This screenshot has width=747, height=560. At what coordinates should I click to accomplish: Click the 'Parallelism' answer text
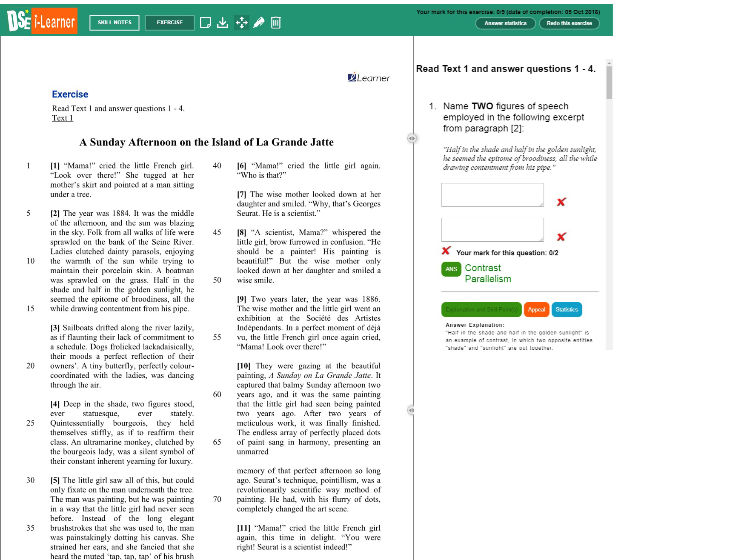pos(488,279)
